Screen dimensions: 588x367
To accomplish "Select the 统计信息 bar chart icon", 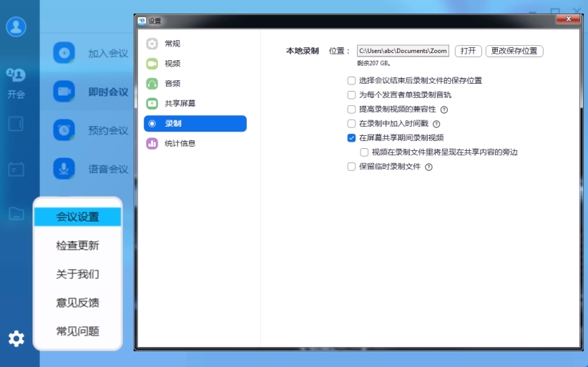I will pyautogui.click(x=152, y=143).
